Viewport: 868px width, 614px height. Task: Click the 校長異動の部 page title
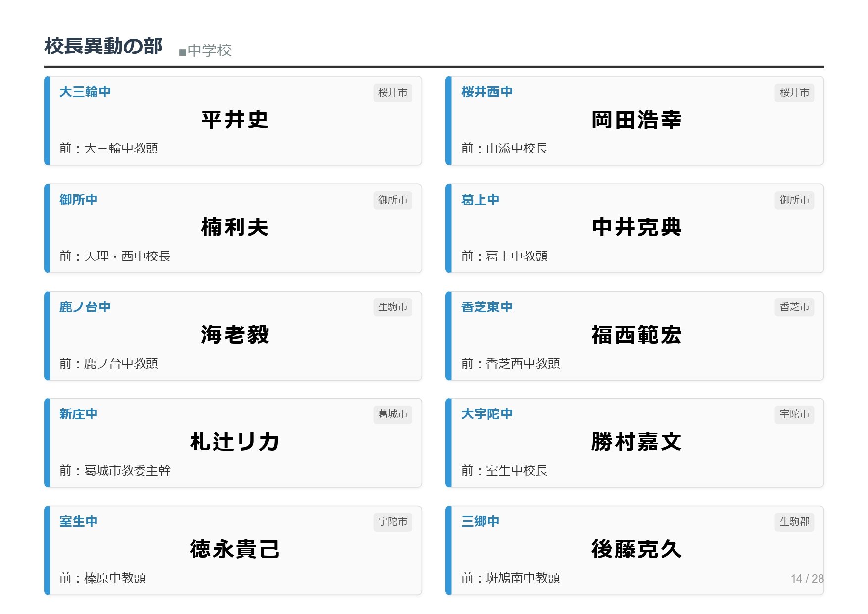click(103, 46)
